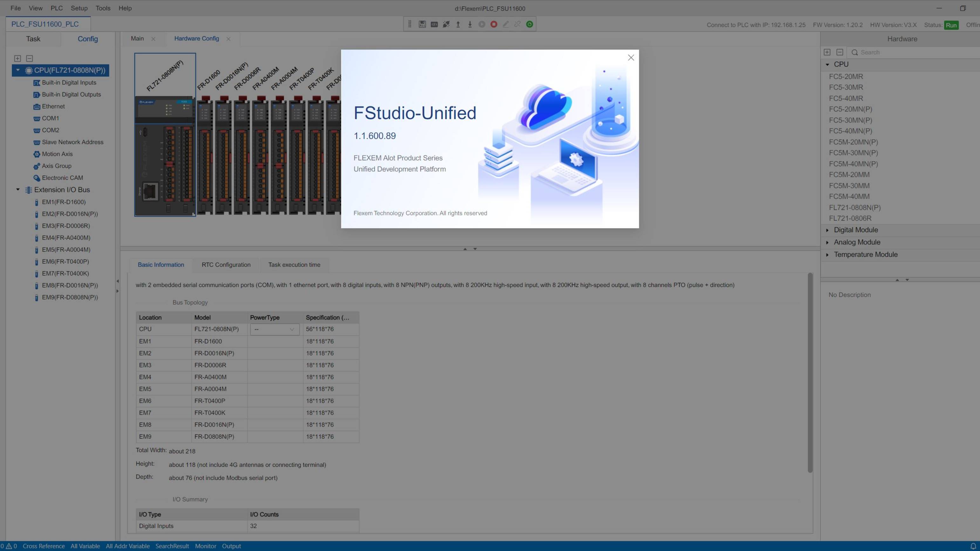The height and width of the screenshot is (551, 980).
Task: Expand the Digital Module category in Hardware panel
Action: coord(828,230)
